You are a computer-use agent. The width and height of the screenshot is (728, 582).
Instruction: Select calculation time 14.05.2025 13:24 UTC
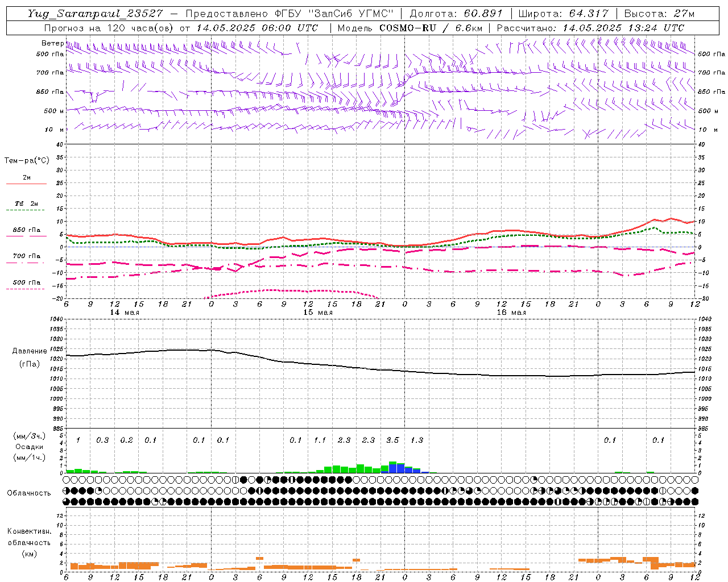coord(623,28)
